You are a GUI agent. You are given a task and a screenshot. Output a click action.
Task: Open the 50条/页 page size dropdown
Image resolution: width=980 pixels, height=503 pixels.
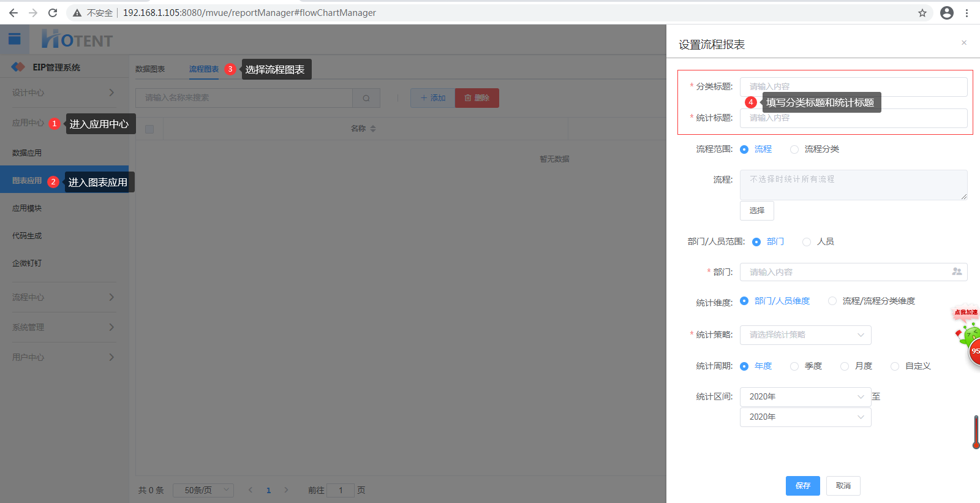coord(203,490)
